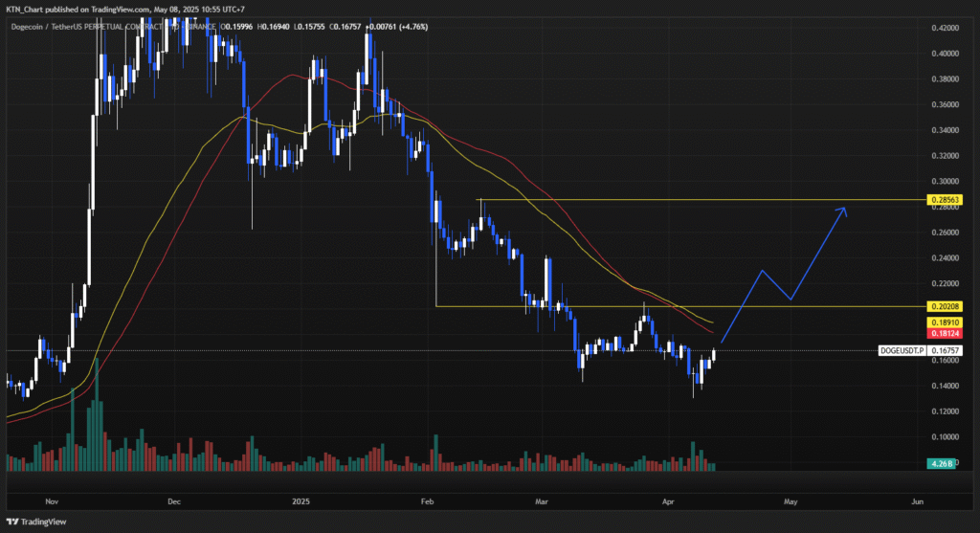Click the Apr label on time axis
This screenshot has height=533, width=980.
tap(668, 501)
